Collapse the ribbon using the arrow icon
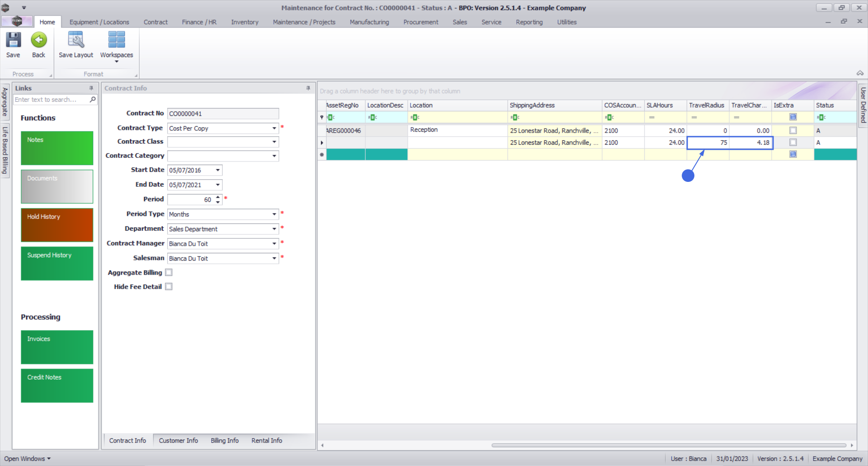The height and width of the screenshot is (466, 868). click(860, 73)
